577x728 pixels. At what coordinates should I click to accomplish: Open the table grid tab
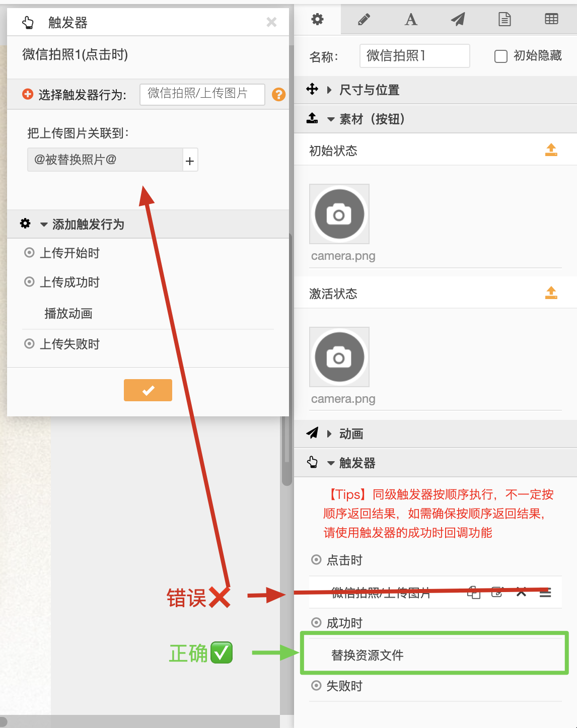coord(551,20)
